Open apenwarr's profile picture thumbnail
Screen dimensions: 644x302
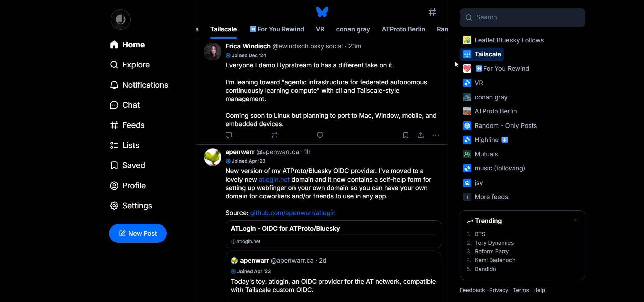[x=213, y=157]
